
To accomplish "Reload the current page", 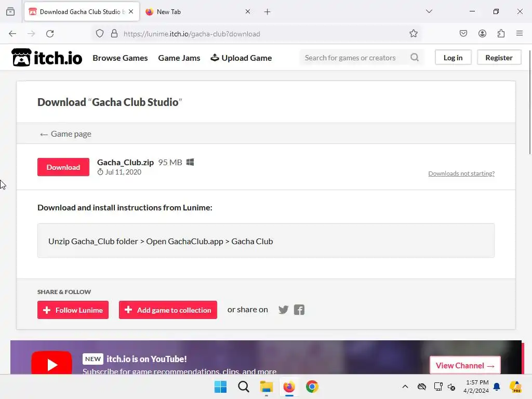I will (50, 34).
